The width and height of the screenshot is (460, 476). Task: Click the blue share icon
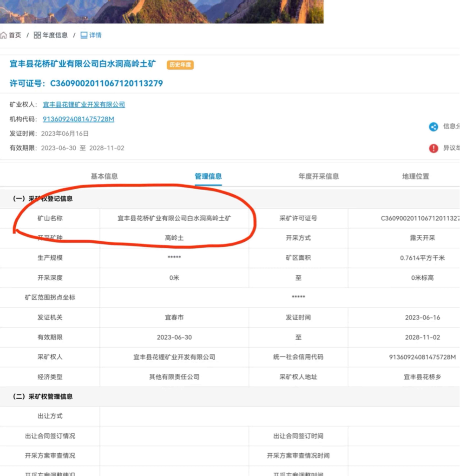[433, 127]
